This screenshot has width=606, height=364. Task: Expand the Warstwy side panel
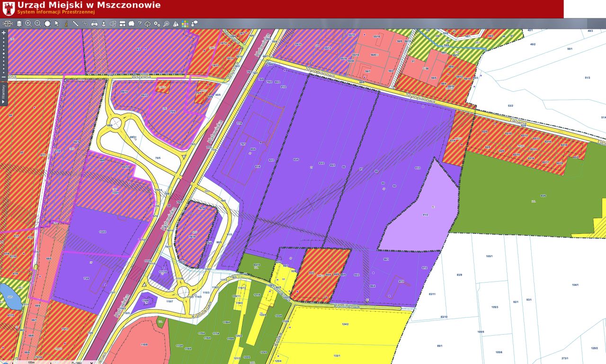(x=3, y=94)
